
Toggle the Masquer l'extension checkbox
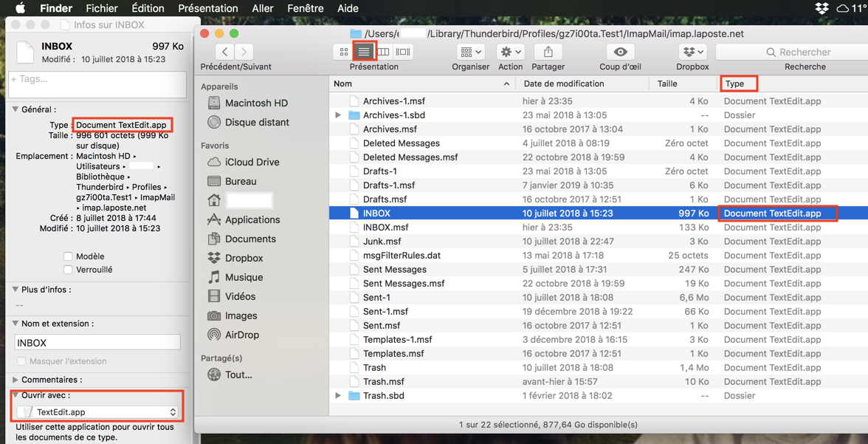coord(21,361)
